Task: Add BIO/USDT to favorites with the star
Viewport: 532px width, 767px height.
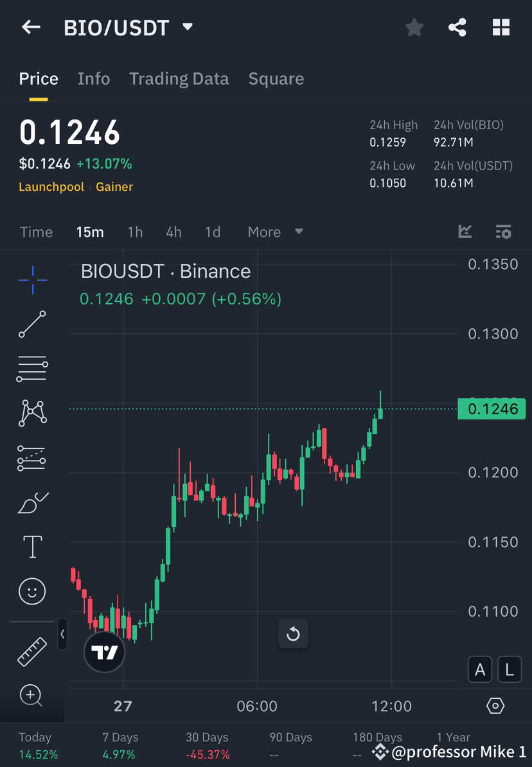Action: pos(414,27)
